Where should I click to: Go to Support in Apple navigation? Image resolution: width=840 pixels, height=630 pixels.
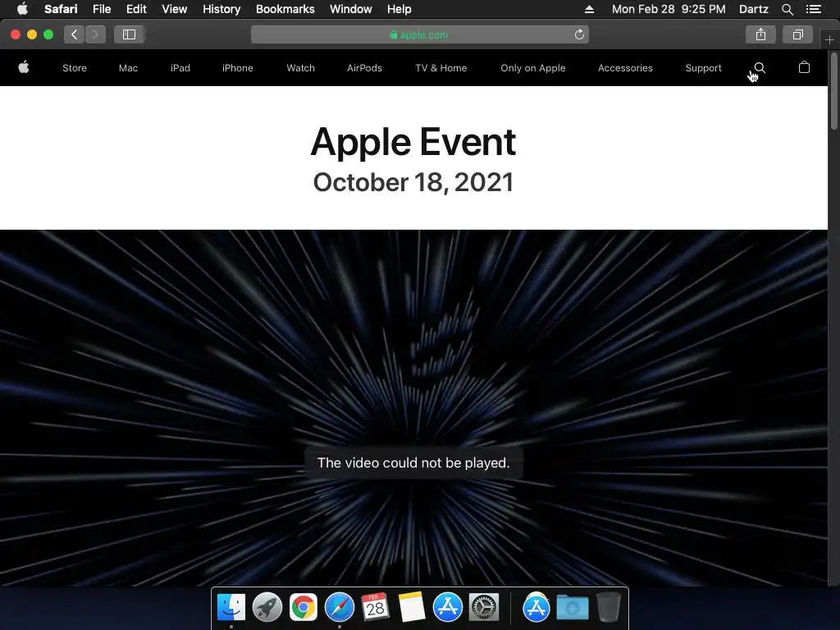tap(703, 68)
